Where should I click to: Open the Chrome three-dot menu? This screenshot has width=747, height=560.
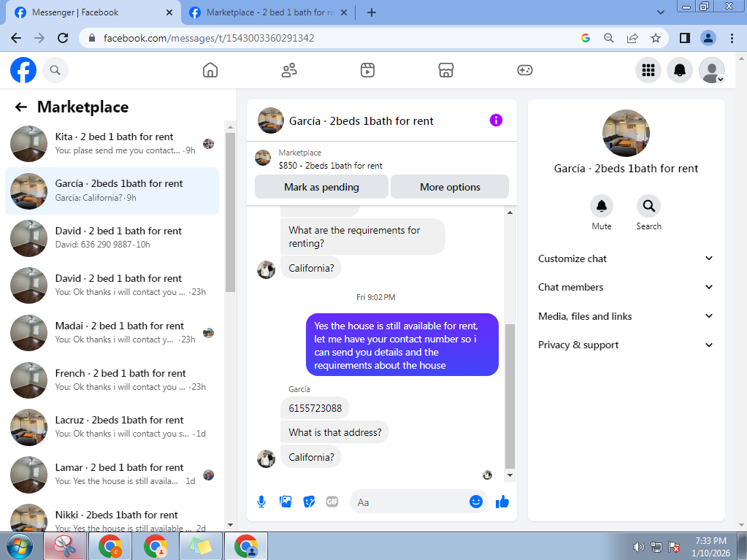(732, 38)
